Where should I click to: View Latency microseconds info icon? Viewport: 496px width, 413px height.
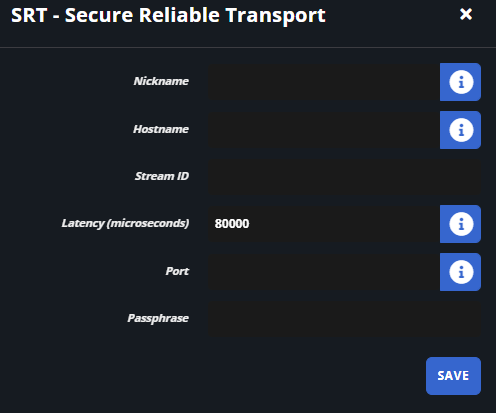460,224
